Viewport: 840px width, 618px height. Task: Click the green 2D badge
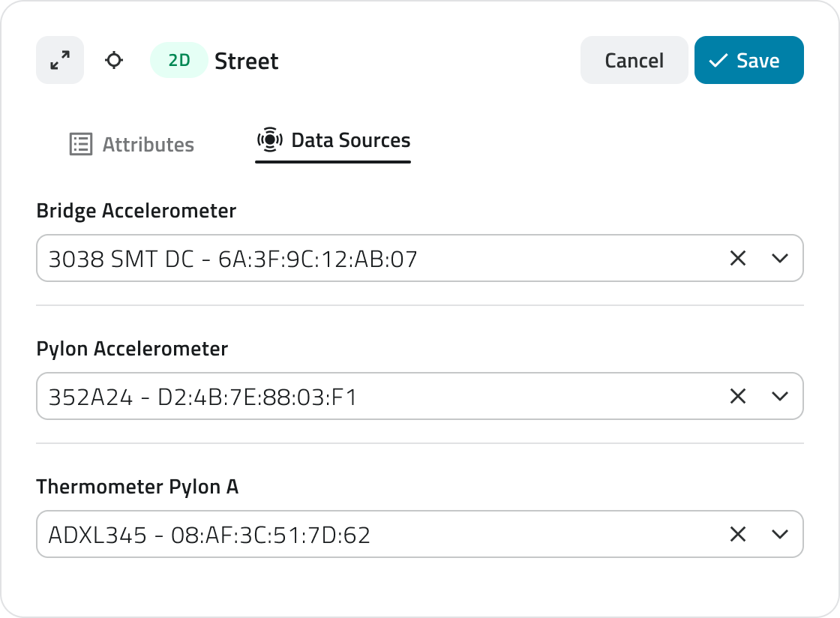point(178,60)
